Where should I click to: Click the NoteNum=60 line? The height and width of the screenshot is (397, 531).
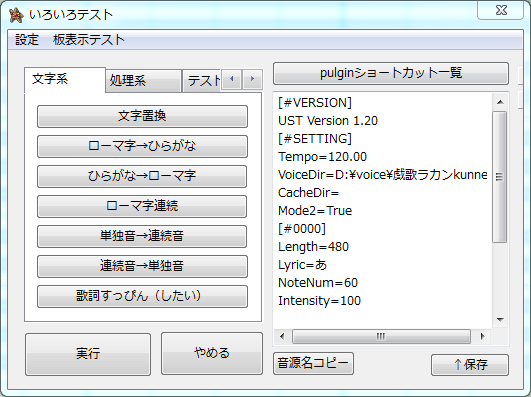point(318,283)
